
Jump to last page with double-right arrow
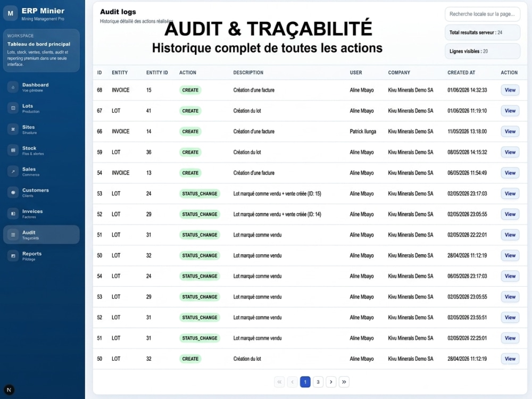344,382
